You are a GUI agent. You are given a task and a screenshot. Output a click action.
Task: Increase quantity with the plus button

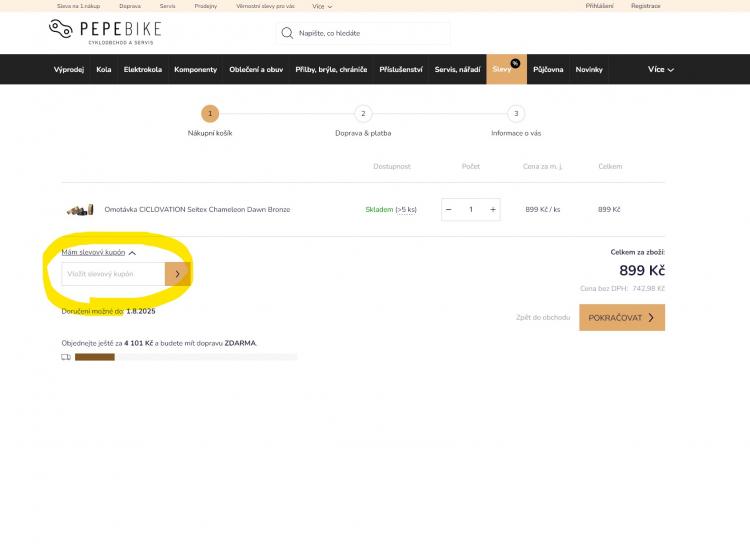click(x=492, y=210)
